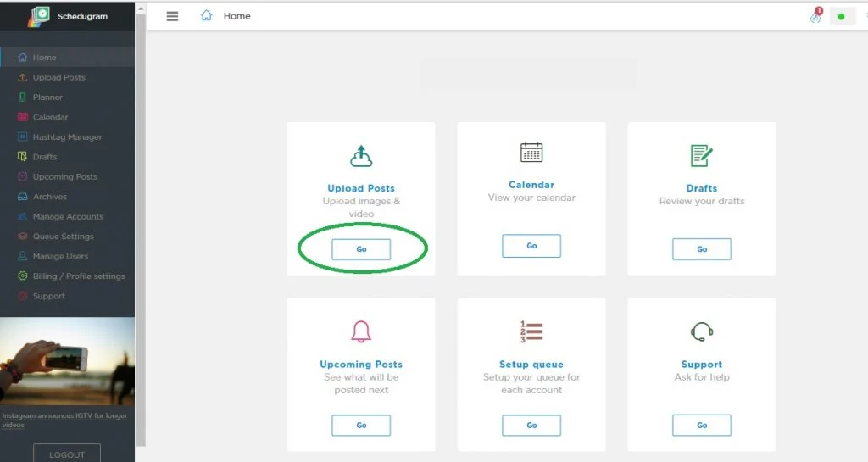Click the green status dot button
The height and width of the screenshot is (462, 868).
[x=842, y=17]
